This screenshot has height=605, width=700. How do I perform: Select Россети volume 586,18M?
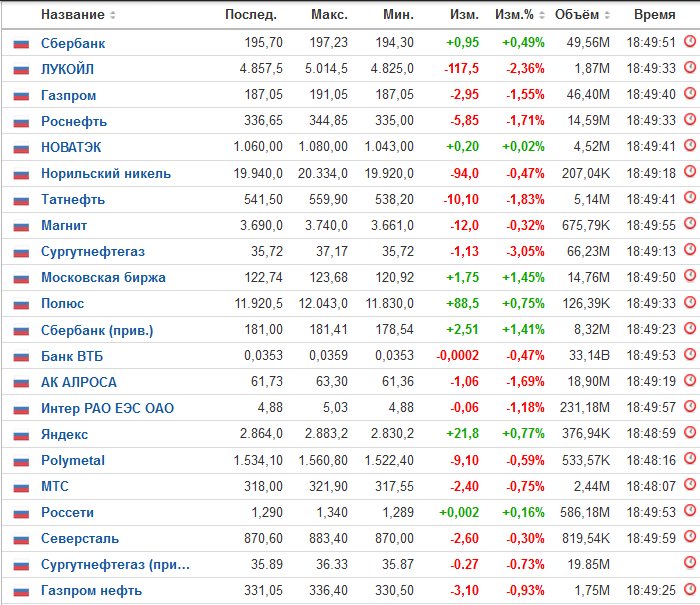585,512
